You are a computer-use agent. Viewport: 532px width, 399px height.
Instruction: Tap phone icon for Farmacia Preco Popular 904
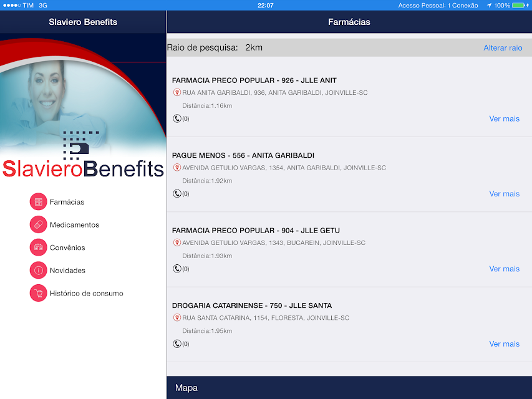(x=177, y=269)
